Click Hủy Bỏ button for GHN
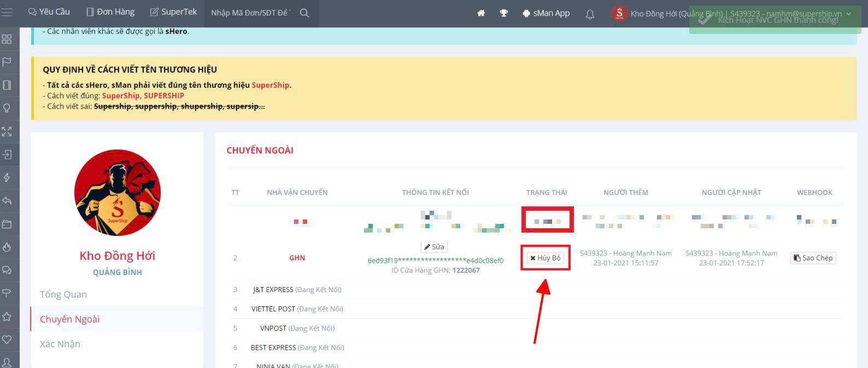The height and width of the screenshot is (368, 868). click(x=545, y=258)
